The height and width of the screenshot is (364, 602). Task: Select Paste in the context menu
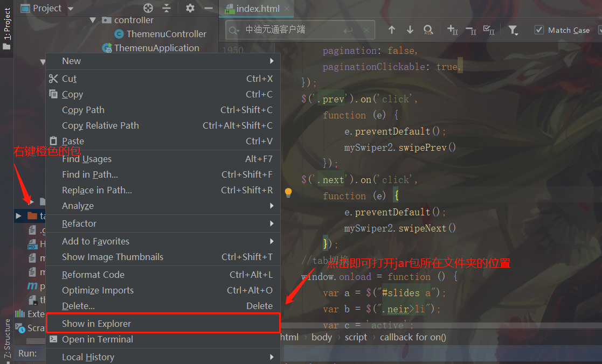[x=163, y=141]
